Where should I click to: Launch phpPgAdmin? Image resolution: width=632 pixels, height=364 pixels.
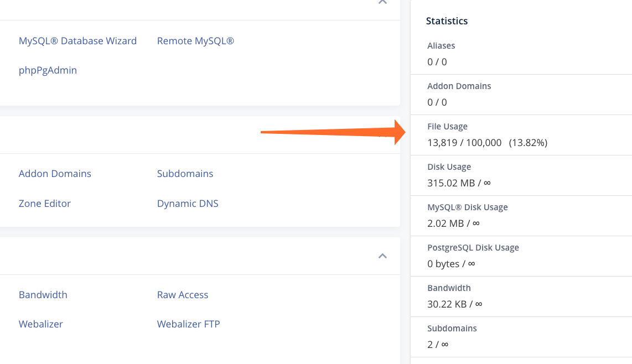click(48, 70)
